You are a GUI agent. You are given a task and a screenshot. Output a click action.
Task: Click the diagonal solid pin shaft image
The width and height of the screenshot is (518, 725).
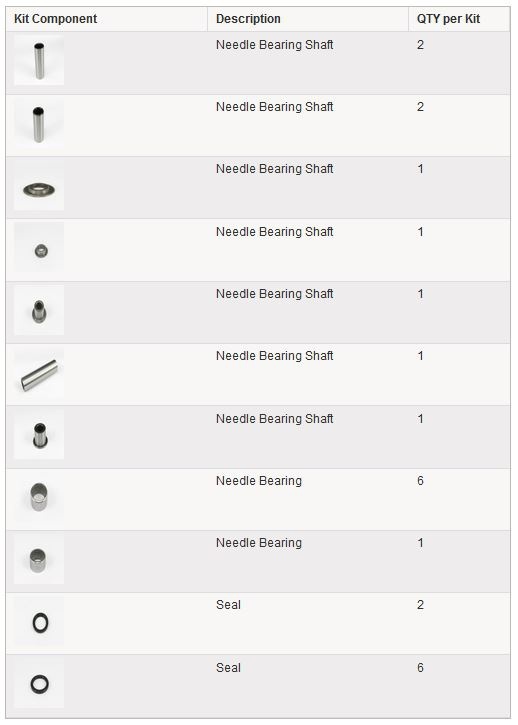coord(39,374)
